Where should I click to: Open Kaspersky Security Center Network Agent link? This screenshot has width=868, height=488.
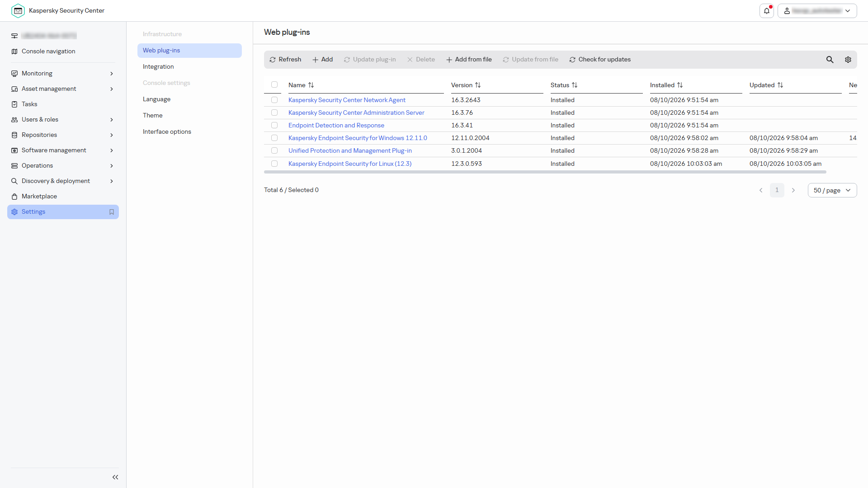[x=347, y=100]
